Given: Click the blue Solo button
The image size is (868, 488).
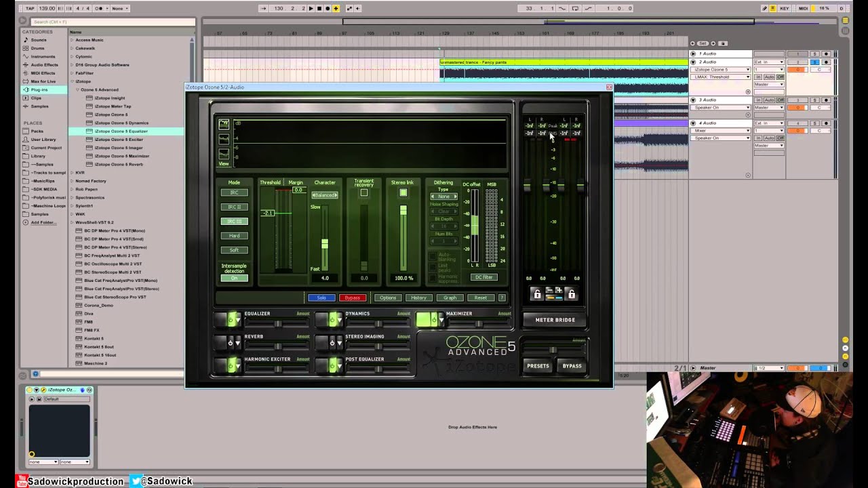Looking at the screenshot, I should [321, 298].
